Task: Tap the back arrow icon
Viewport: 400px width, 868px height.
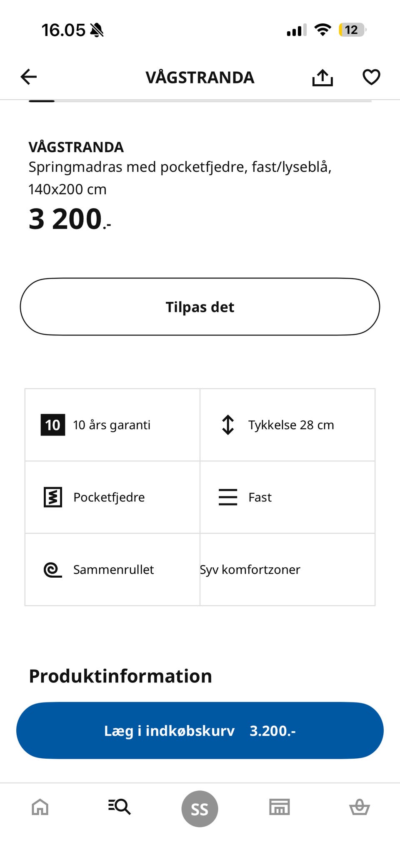Action: click(29, 77)
